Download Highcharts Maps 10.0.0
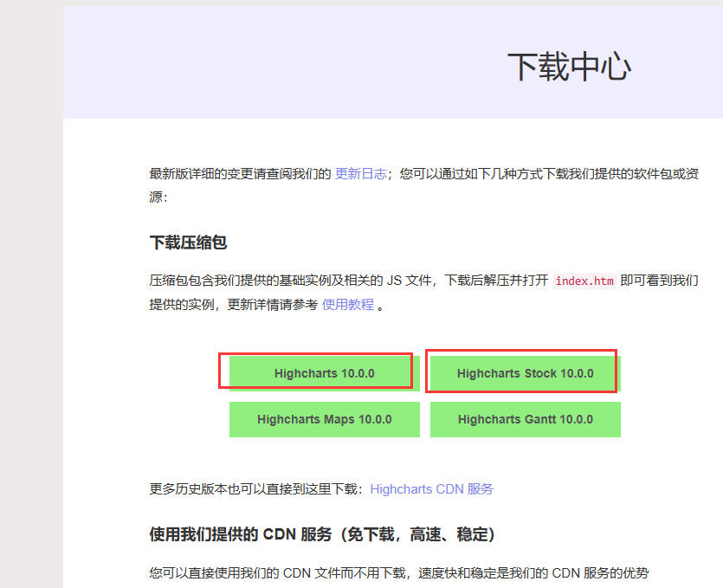The width and height of the screenshot is (723, 588). click(324, 419)
